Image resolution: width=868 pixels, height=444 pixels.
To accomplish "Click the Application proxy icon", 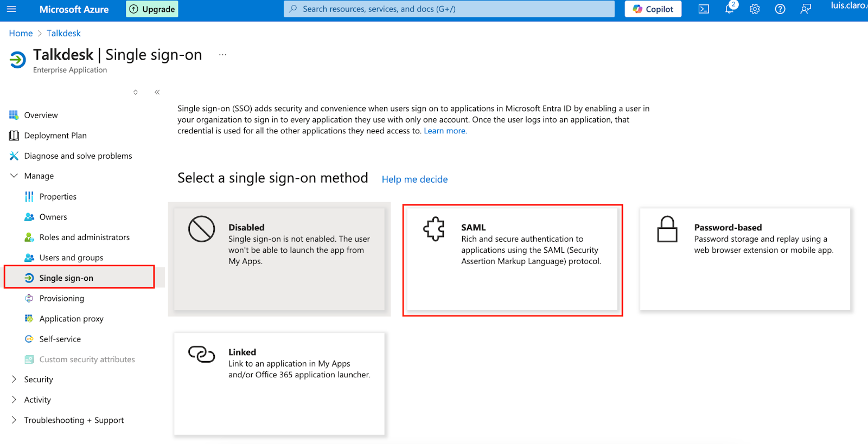I will pyautogui.click(x=29, y=318).
